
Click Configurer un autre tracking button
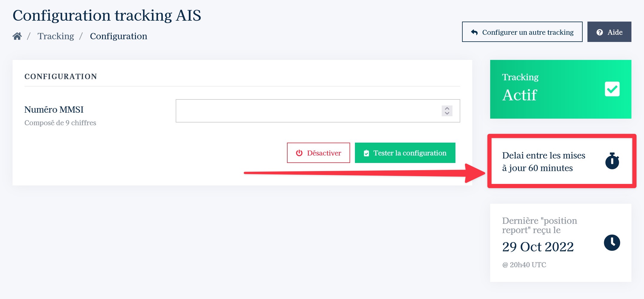click(x=522, y=32)
